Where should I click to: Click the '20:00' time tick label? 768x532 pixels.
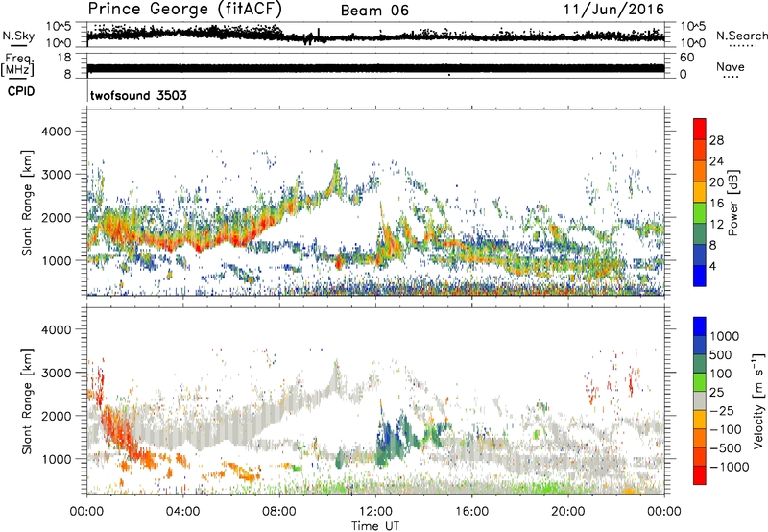tap(568, 512)
